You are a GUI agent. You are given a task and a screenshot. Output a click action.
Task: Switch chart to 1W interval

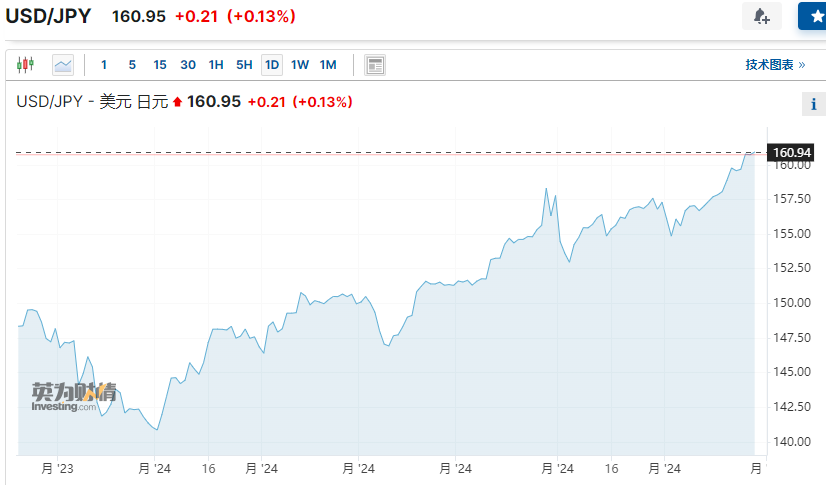300,65
